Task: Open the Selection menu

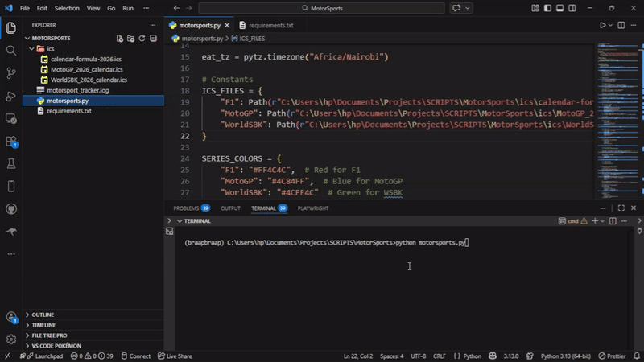Action: pyautogui.click(x=67, y=8)
